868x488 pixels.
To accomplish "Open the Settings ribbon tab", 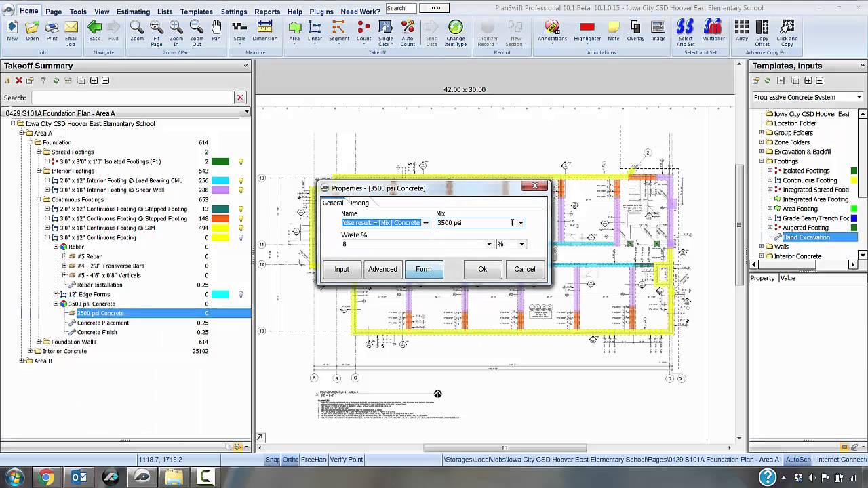I will 234,12.
